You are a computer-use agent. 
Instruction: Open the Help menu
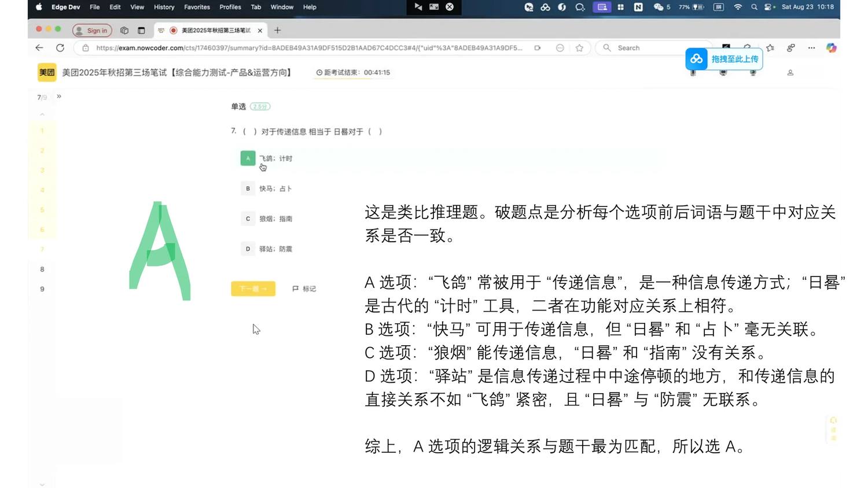click(x=310, y=7)
